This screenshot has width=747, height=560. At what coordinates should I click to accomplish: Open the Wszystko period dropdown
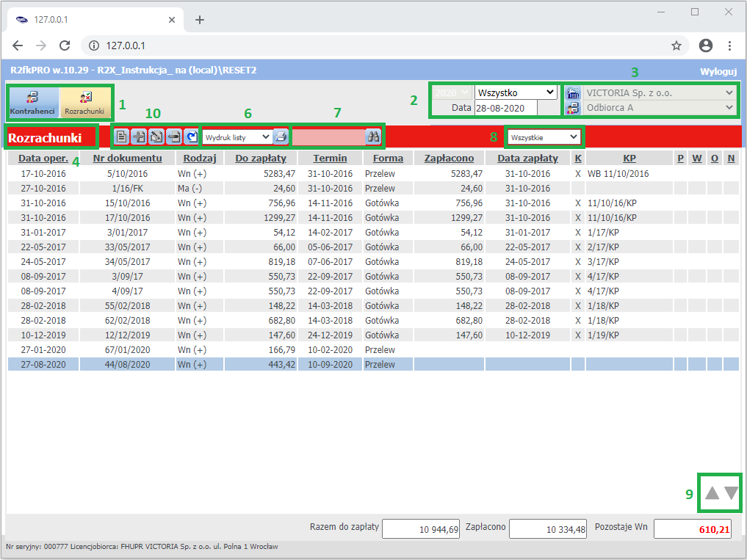[516, 92]
